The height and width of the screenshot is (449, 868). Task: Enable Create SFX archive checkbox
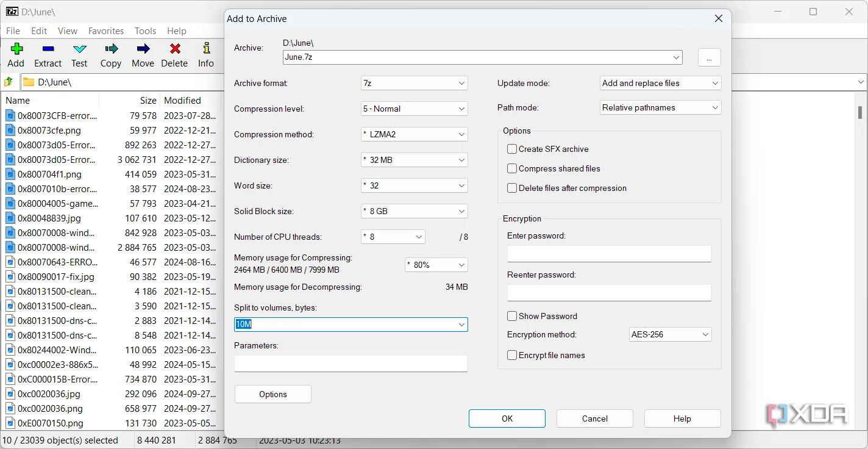click(512, 149)
